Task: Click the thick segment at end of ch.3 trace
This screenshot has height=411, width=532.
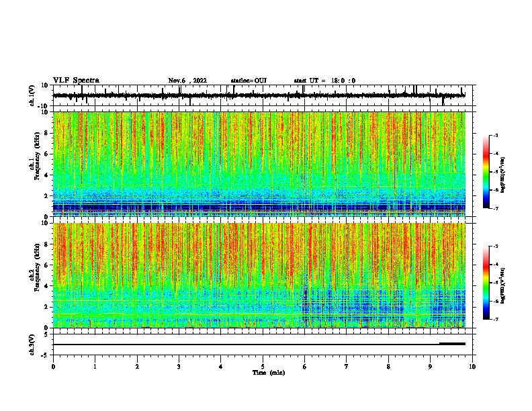Action: pos(452,344)
